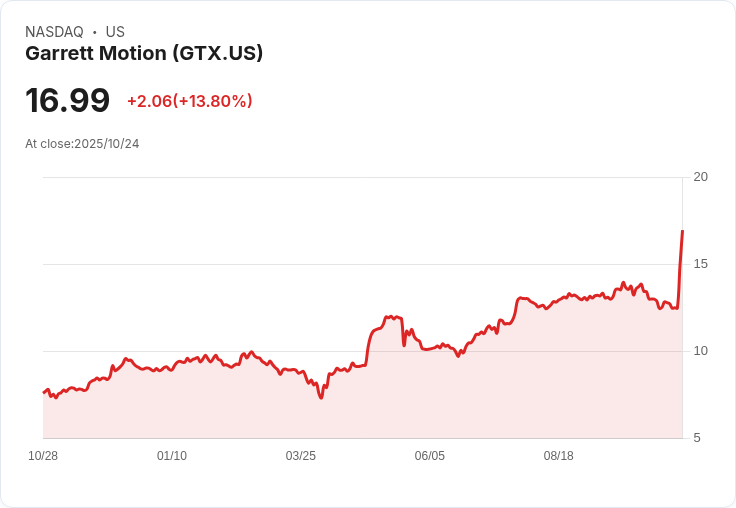Click the price line's lowest dip before 03/25
The width and height of the screenshot is (736, 508).
[x=321, y=397]
